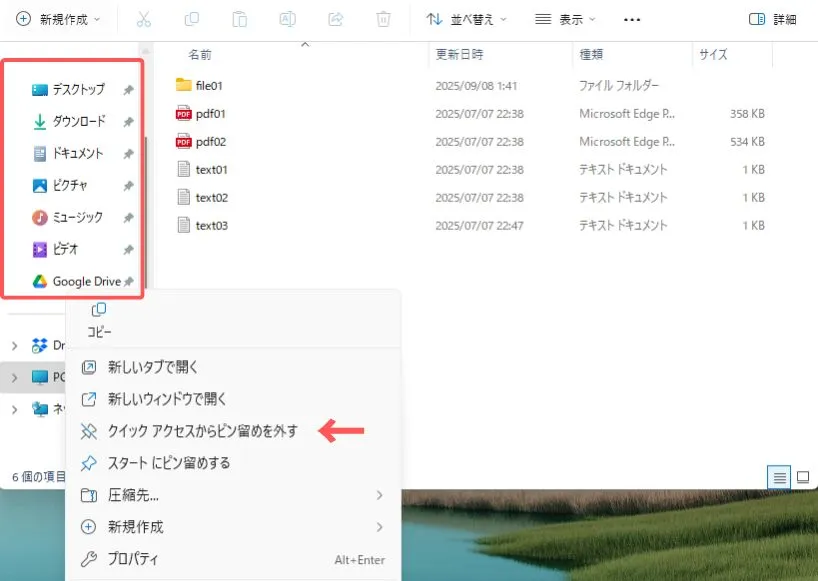Open the pdf01 file
Screen dimensions: 818x581
click(211, 114)
